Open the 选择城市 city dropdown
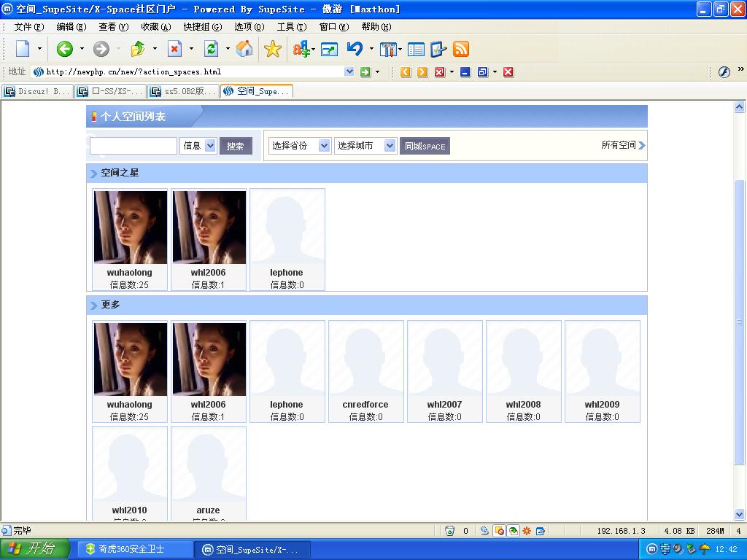The height and width of the screenshot is (560, 747). tap(390, 146)
